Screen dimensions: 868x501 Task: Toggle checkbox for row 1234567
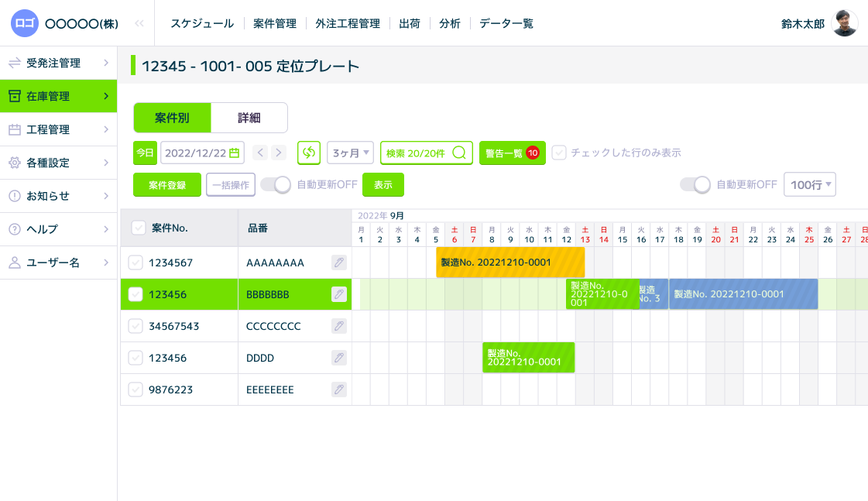136,263
